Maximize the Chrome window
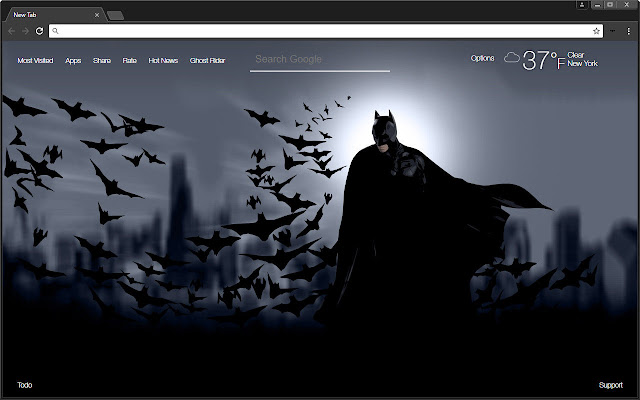The width and height of the screenshot is (640, 400). pos(610,5)
